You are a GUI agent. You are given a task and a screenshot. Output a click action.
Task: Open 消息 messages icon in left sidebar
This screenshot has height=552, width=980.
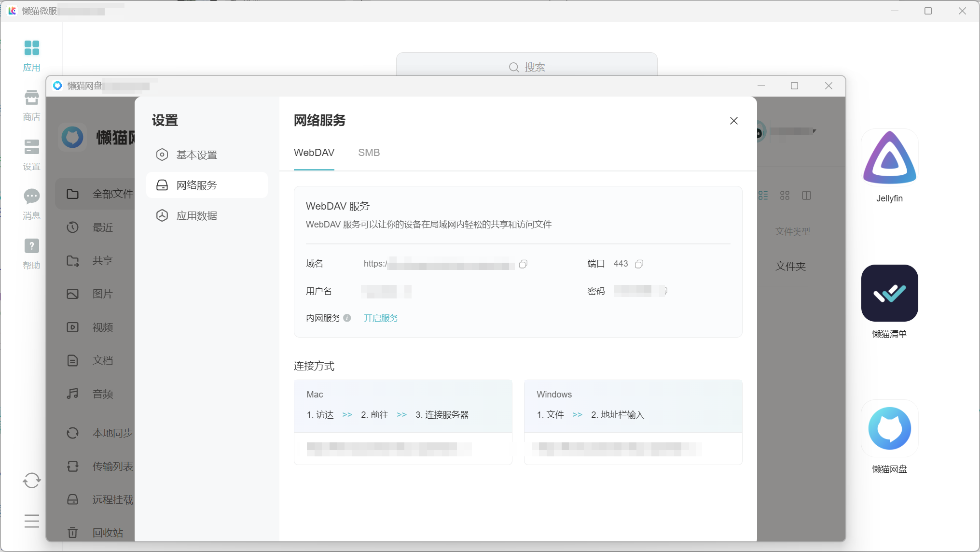click(32, 197)
